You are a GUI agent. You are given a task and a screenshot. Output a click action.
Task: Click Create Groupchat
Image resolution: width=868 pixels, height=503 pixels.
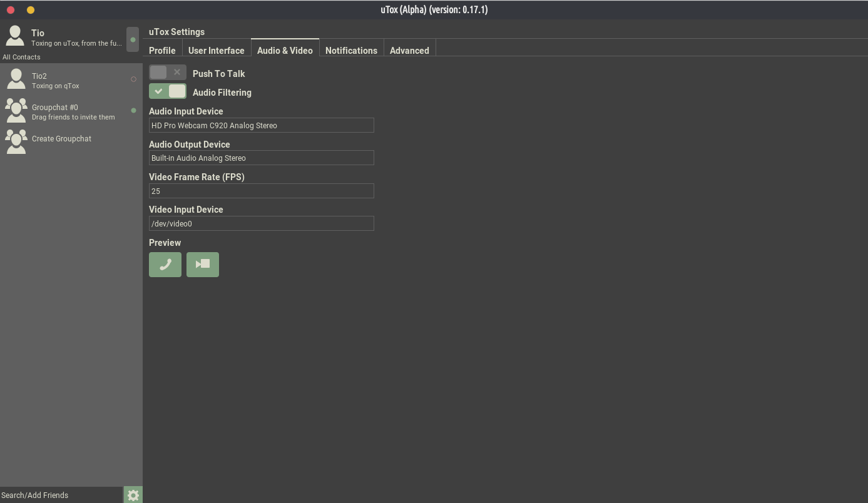[71, 142]
